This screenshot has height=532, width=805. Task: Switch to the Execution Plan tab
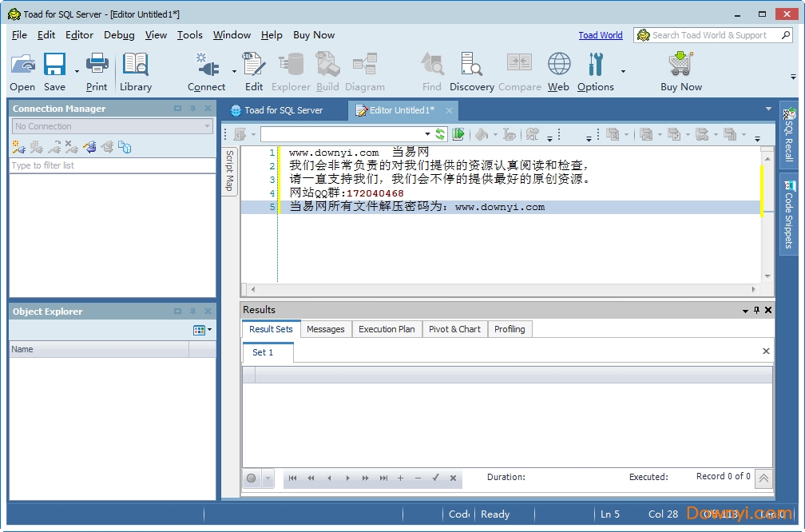[387, 329]
